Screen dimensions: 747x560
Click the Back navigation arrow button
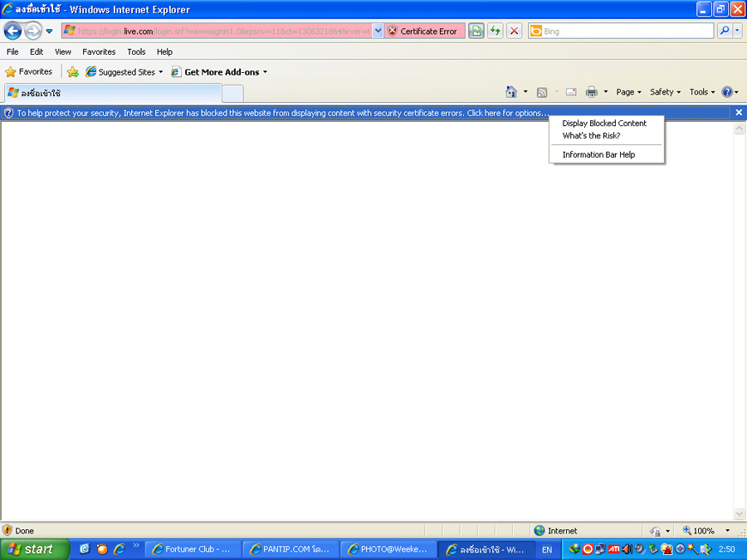point(12,31)
